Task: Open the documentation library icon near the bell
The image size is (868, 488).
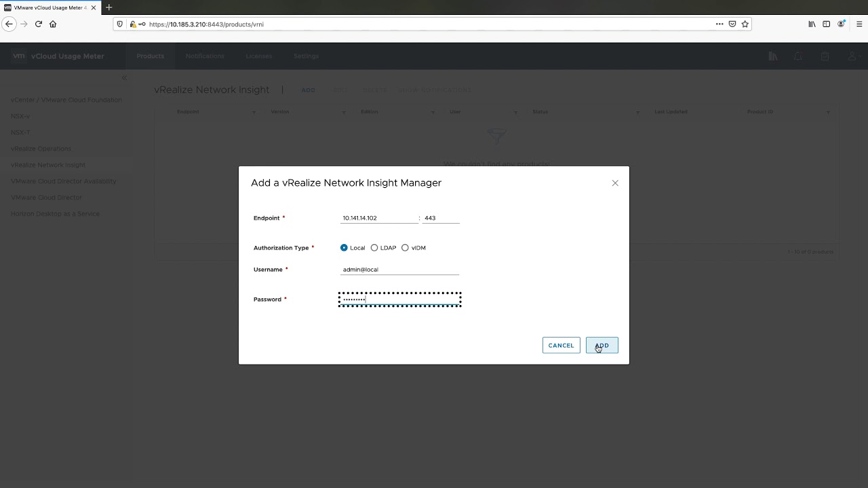Action: pyautogui.click(x=773, y=56)
